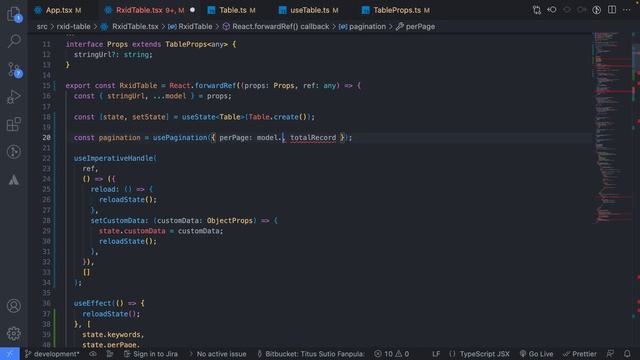Start Go Live server
The height and width of the screenshot is (360, 640).
coord(536,354)
